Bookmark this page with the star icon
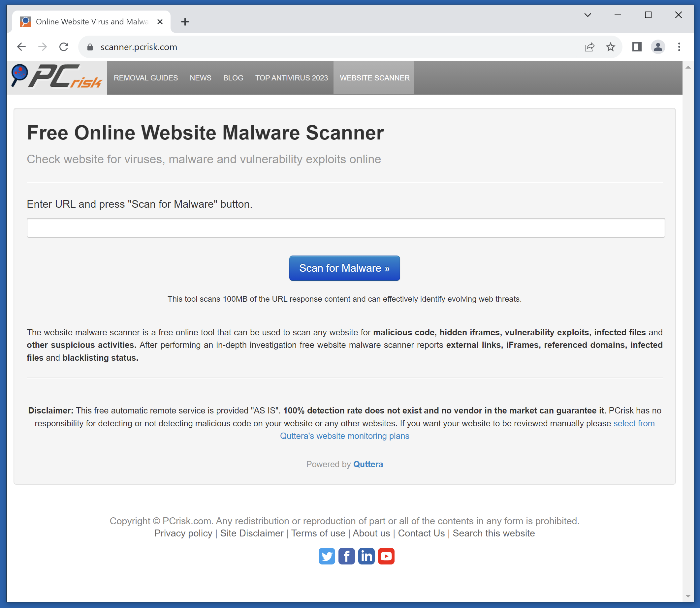 click(610, 47)
